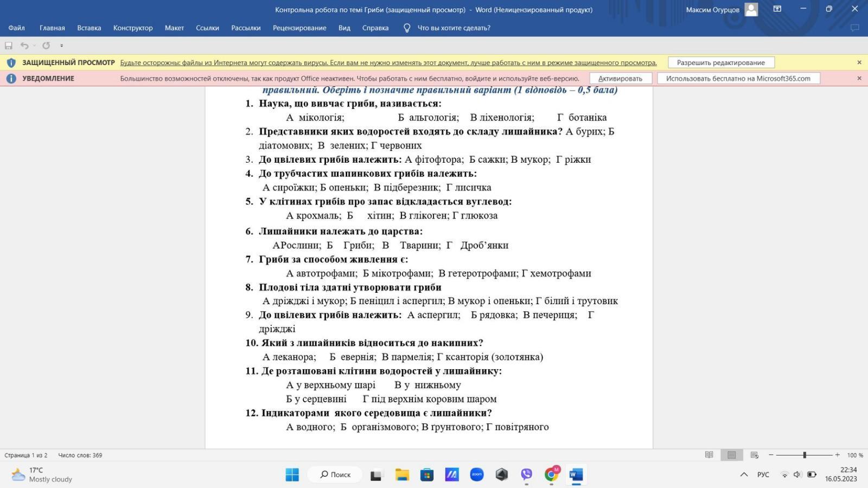Click the Word icon on the taskbar
This screenshot has width=868, height=488.
pos(576,474)
